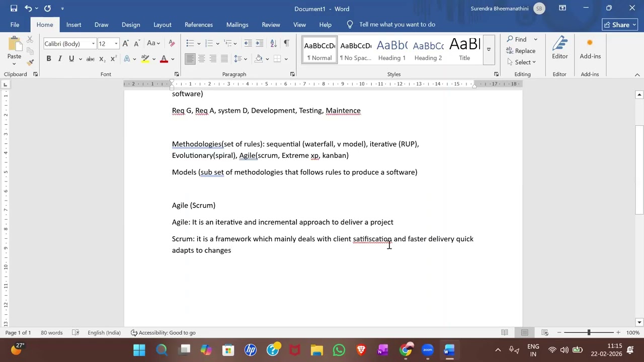Open the Select dropdown in Editing
This screenshot has height=362, width=644.
pyautogui.click(x=522, y=62)
